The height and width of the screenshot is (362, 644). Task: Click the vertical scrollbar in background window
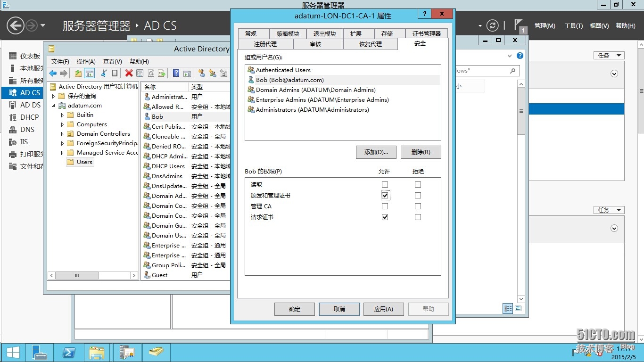(521, 191)
